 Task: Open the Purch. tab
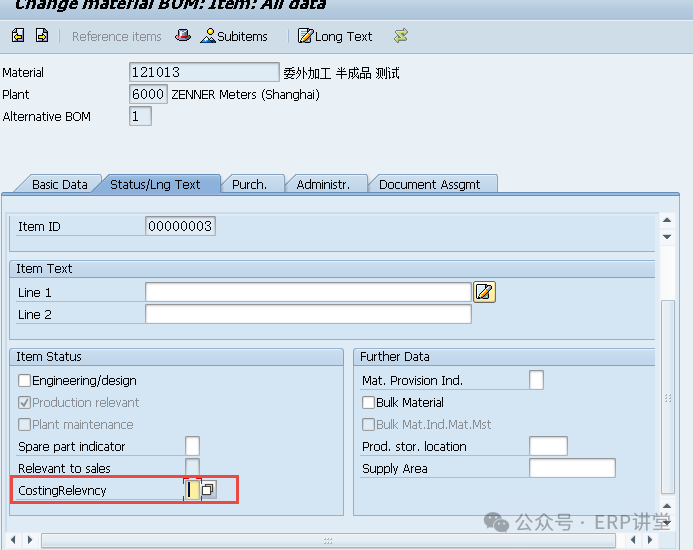pyautogui.click(x=249, y=184)
